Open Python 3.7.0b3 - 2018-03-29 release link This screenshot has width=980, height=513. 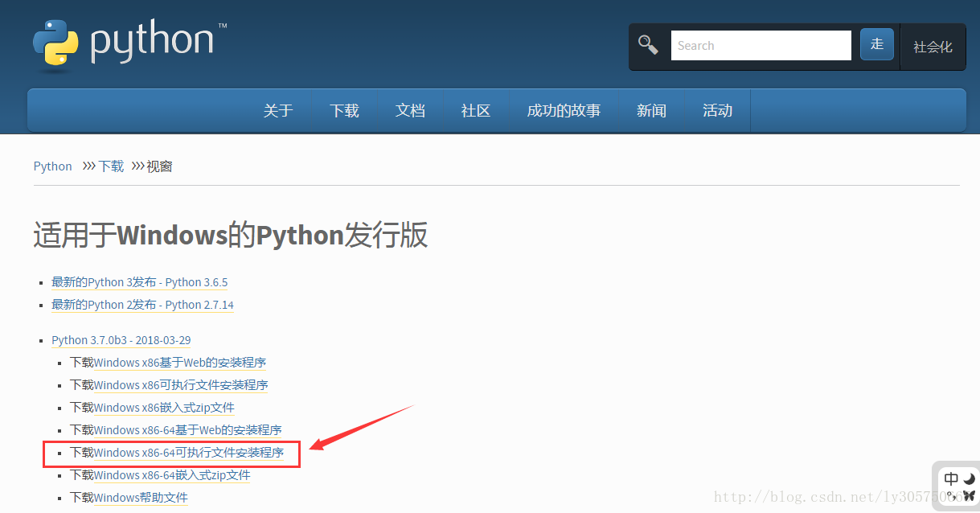point(121,340)
